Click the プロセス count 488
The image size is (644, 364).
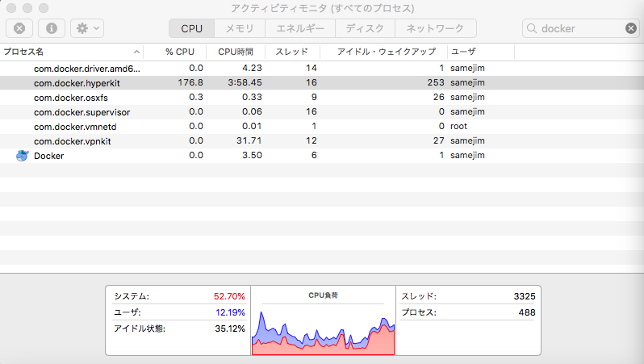coord(527,312)
